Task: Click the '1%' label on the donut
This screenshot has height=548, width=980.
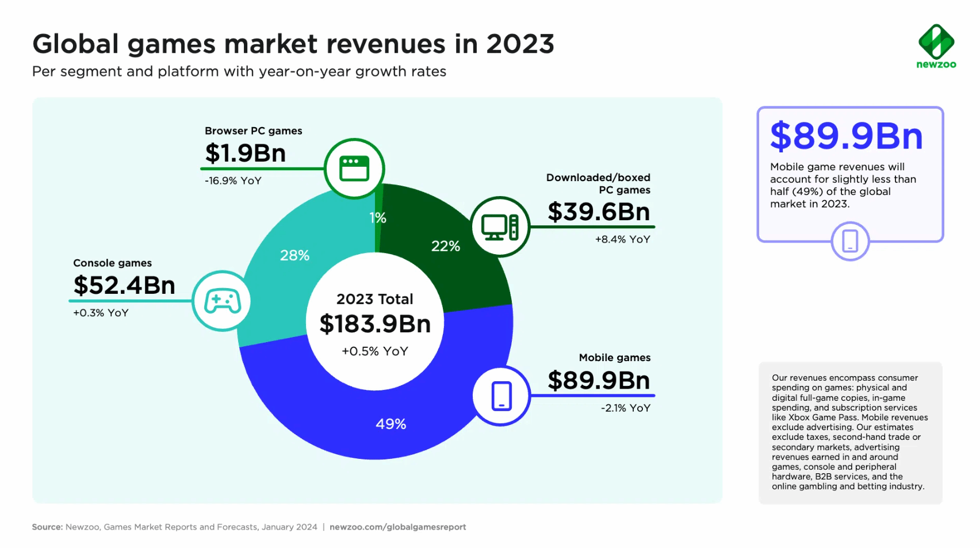Action: click(378, 218)
